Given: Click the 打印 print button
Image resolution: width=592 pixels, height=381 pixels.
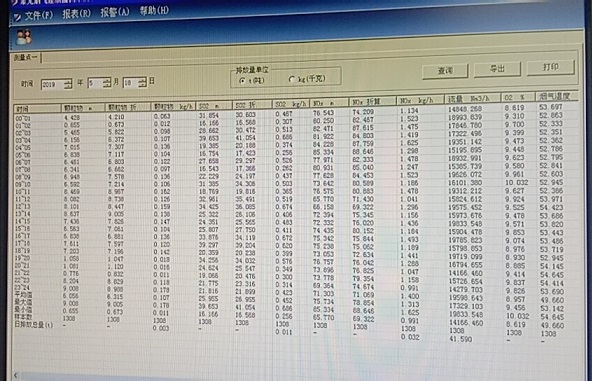Looking at the screenshot, I should [551, 67].
